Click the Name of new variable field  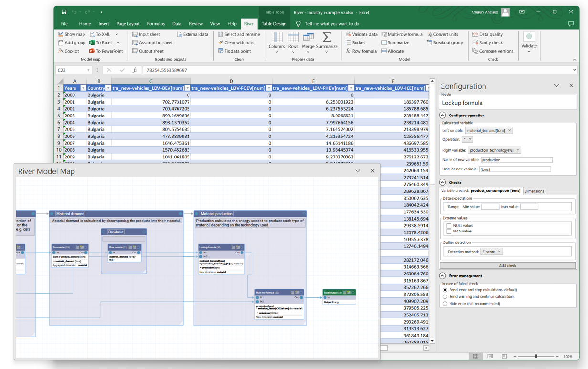coord(516,160)
